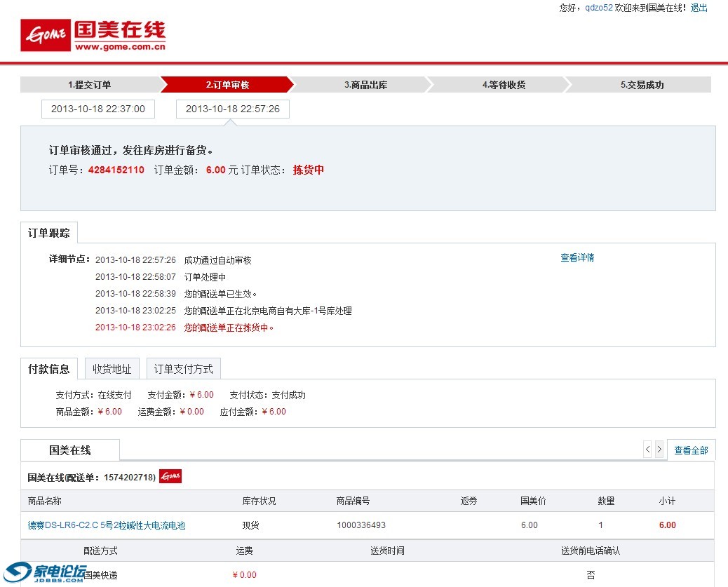Click product code 1000336493
Viewport: 728px width, 587px height.
(x=361, y=525)
